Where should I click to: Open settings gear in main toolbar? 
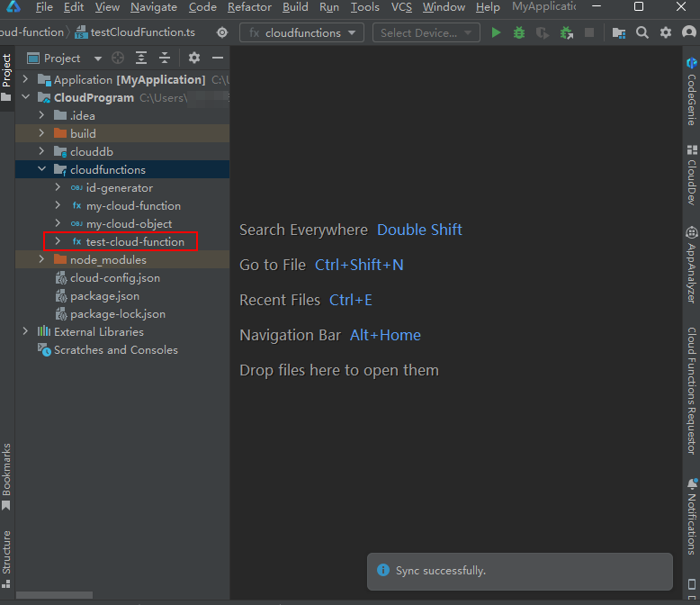[666, 32]
